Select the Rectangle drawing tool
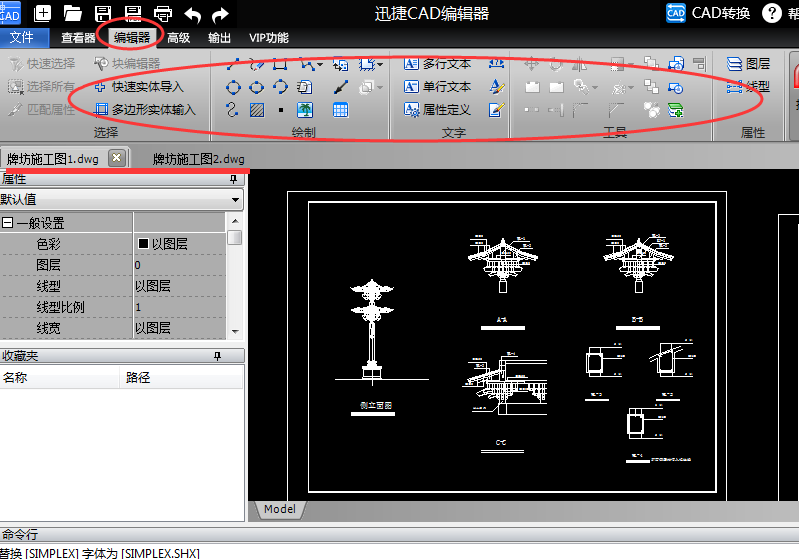Viewport: 799px width, 559px height. 280,64
